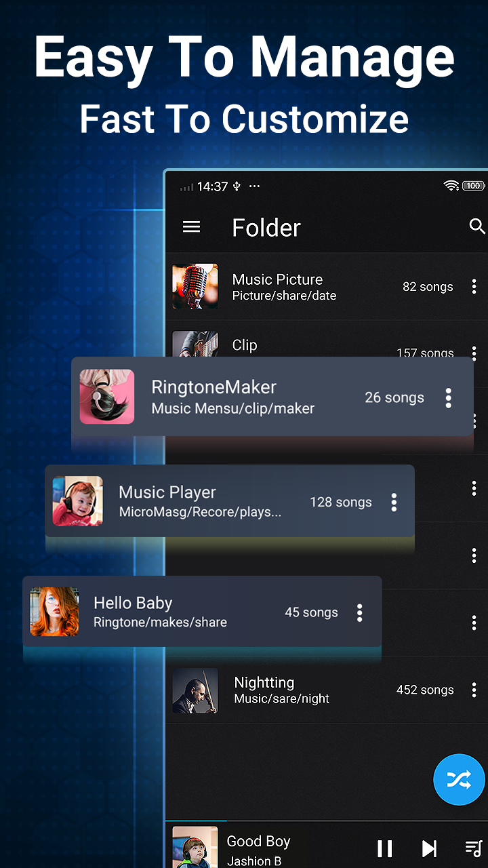Open options for Music Picture folder
The height and width of the screenshot is (868, 488).
(x=474, y=287)
